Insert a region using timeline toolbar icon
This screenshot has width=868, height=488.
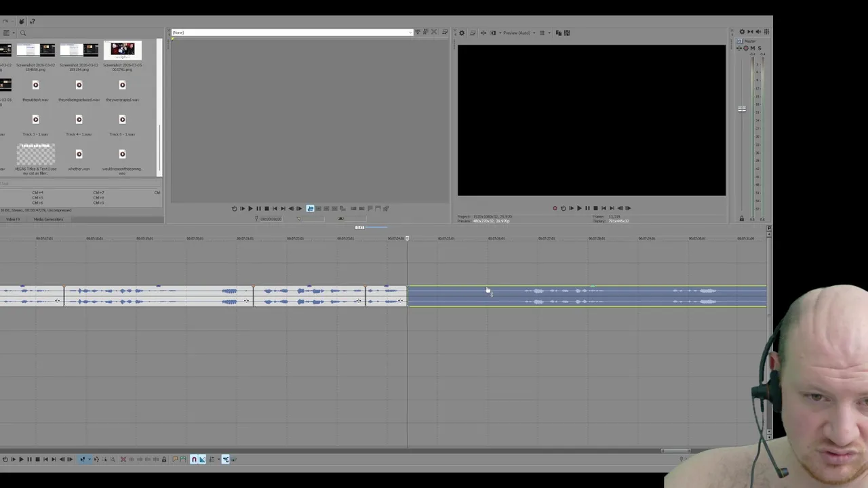pyautogui.click(x=183, y=459)
